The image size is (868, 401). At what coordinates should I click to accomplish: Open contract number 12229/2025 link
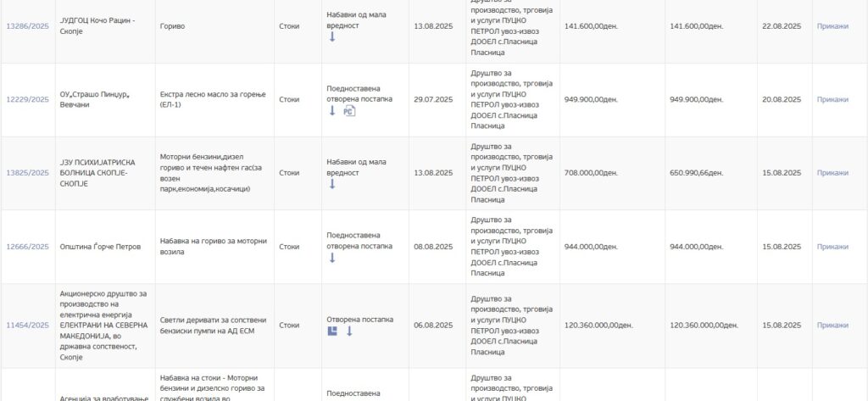[28, 100]
